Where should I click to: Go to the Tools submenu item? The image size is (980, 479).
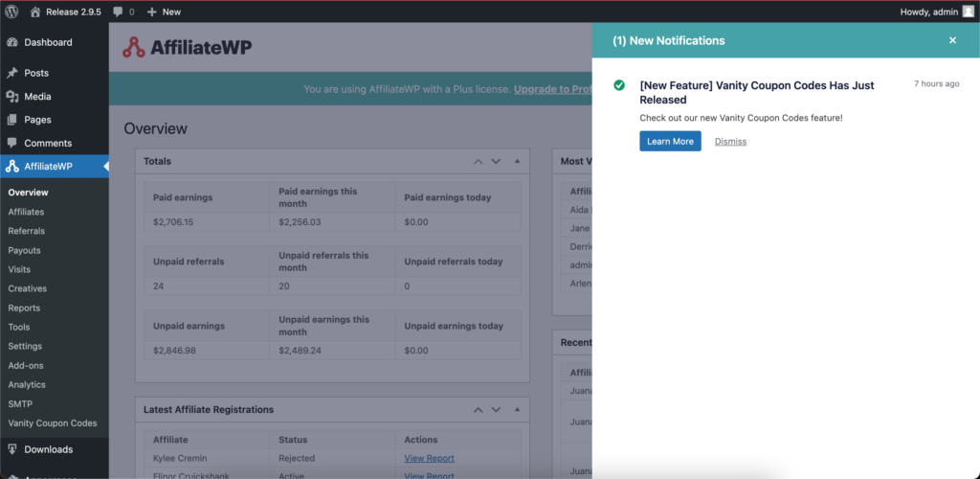point(19,327)
